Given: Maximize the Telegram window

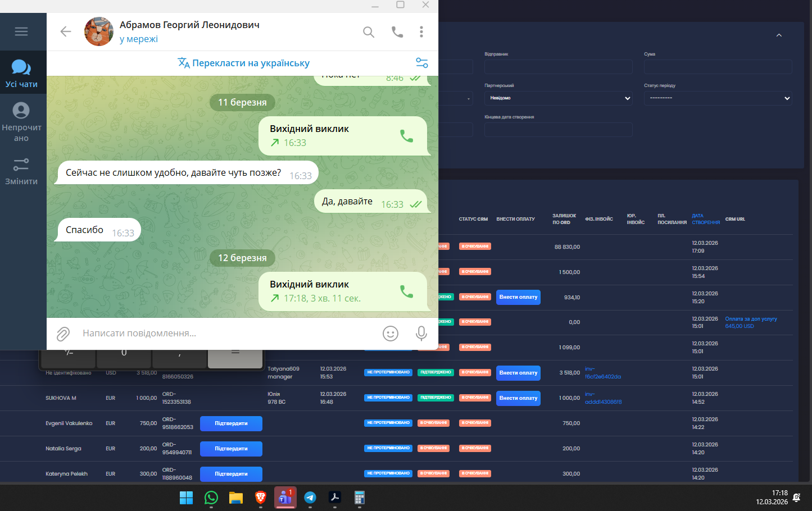Looking at the screenshot, I should (400, 4).
